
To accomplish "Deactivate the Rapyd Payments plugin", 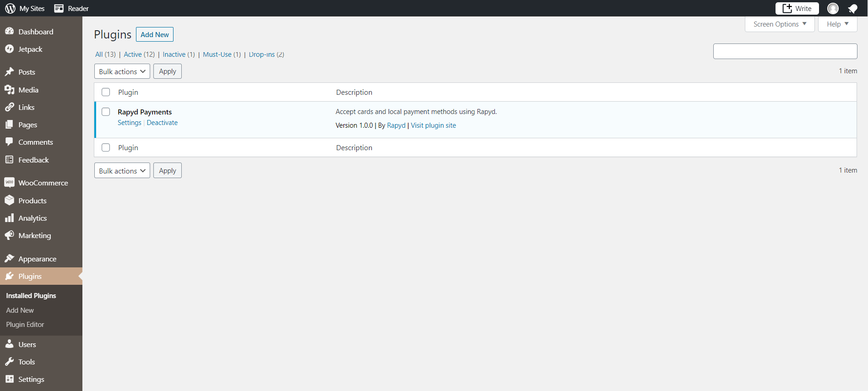I will (162, 123).
